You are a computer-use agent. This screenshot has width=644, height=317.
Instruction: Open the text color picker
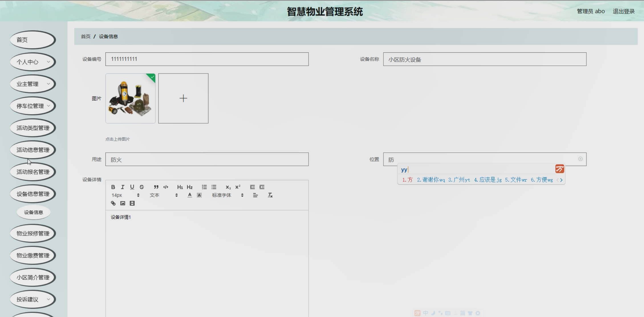tap(190, 195)
